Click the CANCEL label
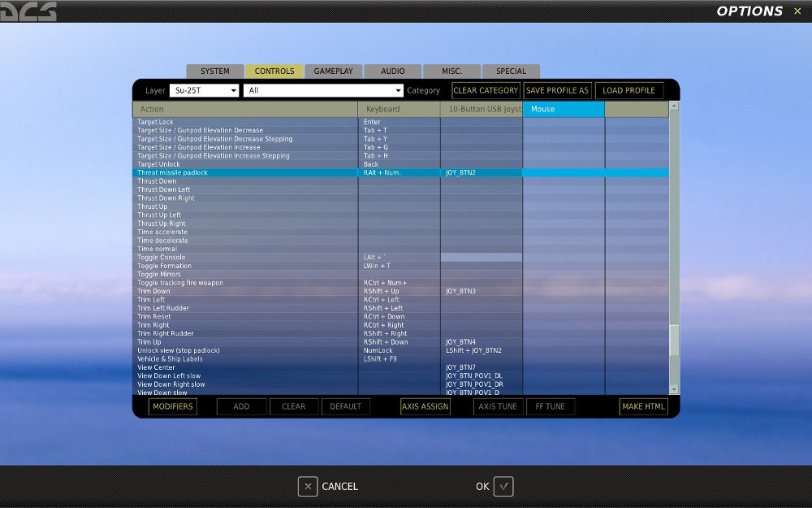 (339, 486)
